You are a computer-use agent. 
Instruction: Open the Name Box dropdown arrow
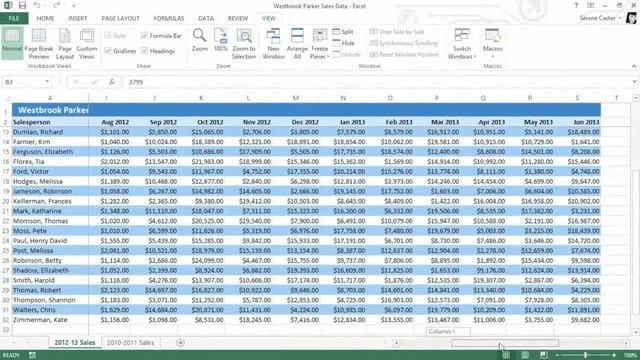(x=47, y=82)
